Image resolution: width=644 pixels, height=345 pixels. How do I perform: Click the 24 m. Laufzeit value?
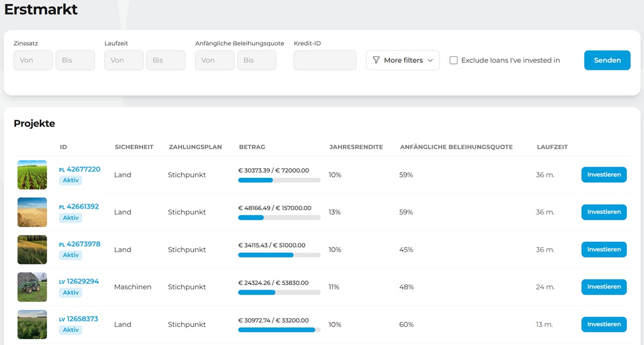click(545, 287)
